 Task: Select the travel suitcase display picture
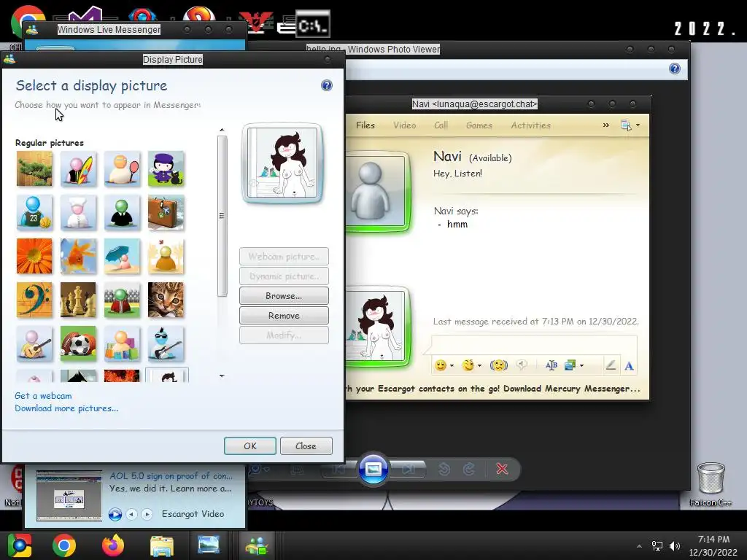[166, 212]
